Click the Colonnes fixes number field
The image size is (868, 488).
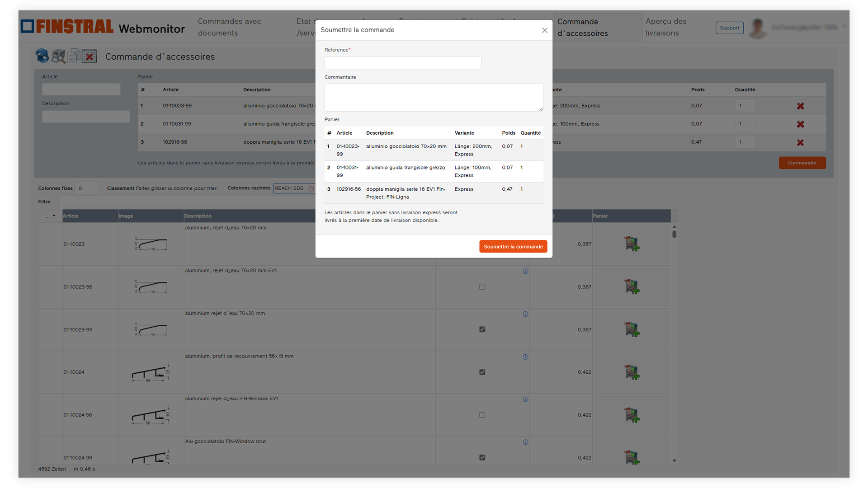[86, 188]
